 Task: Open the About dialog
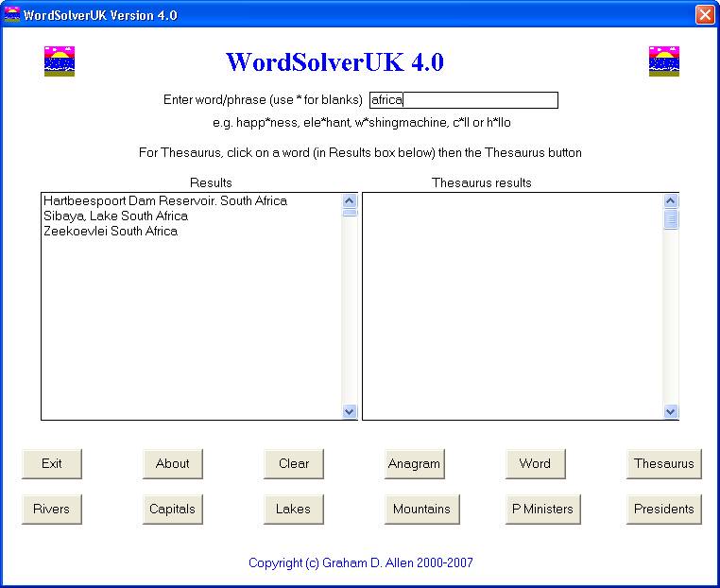[x=172, y=464]
